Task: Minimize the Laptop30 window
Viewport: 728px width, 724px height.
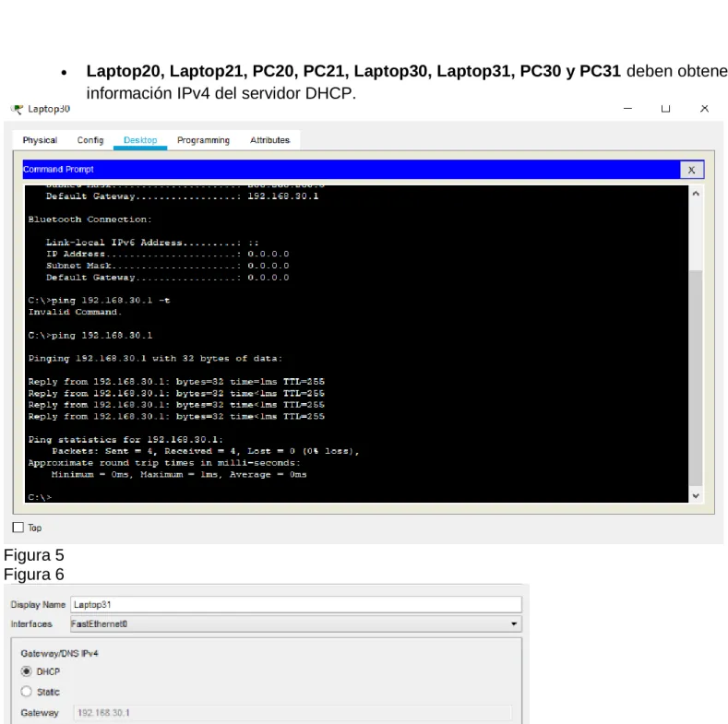Action: (x=627, y=109)
